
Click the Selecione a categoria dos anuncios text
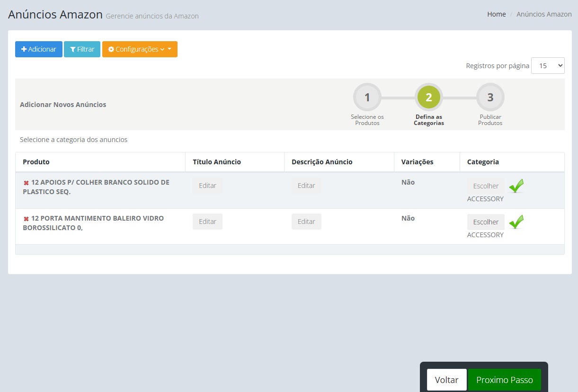[73, 140]
